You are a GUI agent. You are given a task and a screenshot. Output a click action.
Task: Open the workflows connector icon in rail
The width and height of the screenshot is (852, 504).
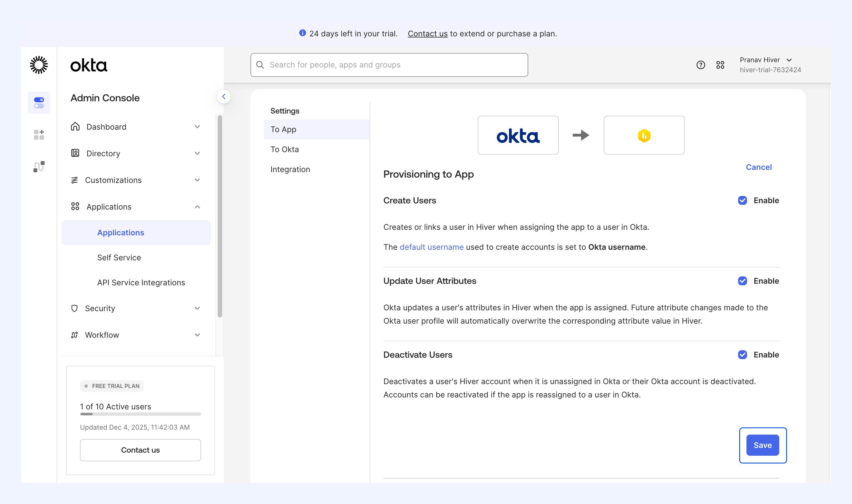(x=39, y=167)
